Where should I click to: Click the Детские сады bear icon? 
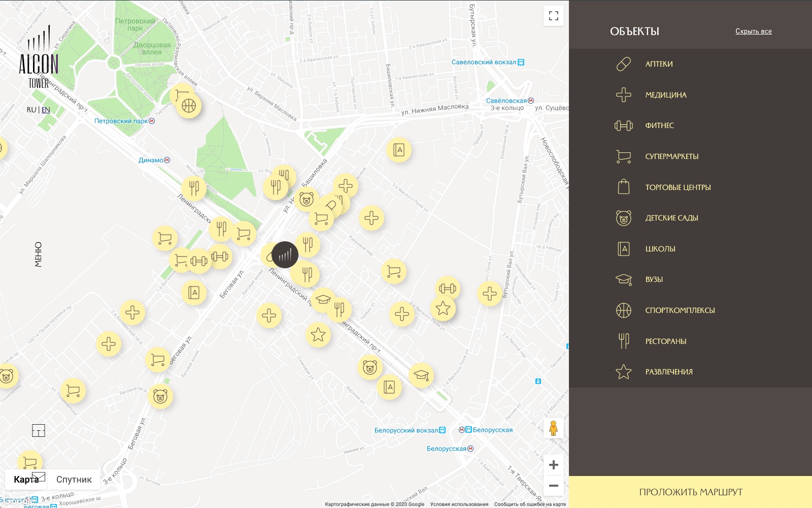(623, 218)
